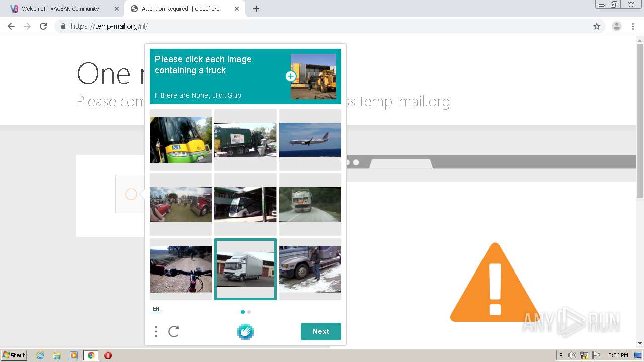
Task: Go back to the previous page
Action: (11, 26)
